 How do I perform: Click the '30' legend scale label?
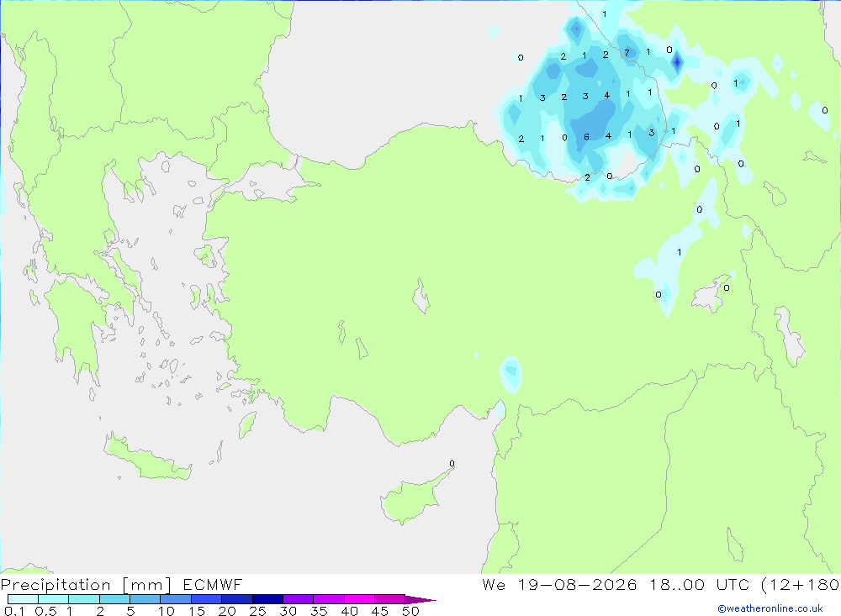click(x=288, y=611)
